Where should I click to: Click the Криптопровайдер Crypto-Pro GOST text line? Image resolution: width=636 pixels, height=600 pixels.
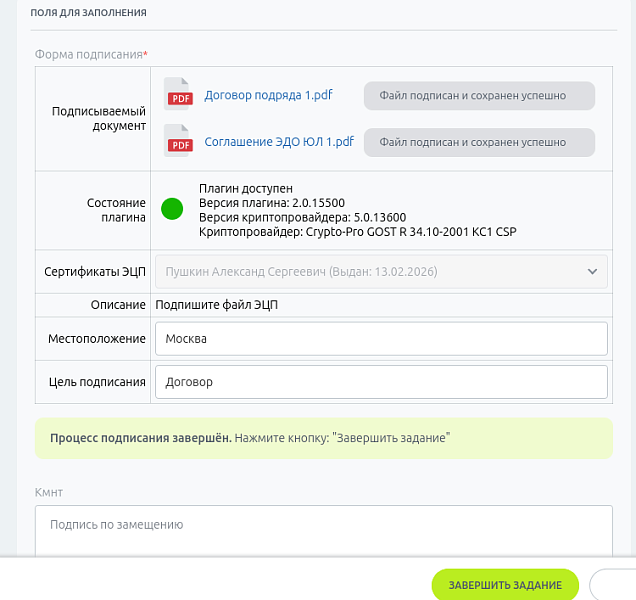(357, 231)
